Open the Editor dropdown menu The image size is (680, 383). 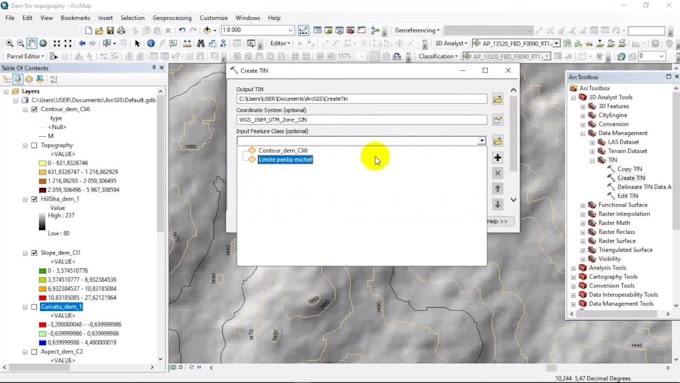pos(280,43)
